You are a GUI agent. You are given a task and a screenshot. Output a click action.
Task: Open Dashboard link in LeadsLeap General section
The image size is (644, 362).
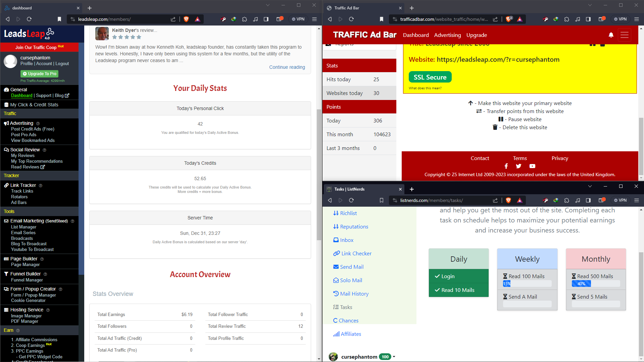(x=22, y=96)
